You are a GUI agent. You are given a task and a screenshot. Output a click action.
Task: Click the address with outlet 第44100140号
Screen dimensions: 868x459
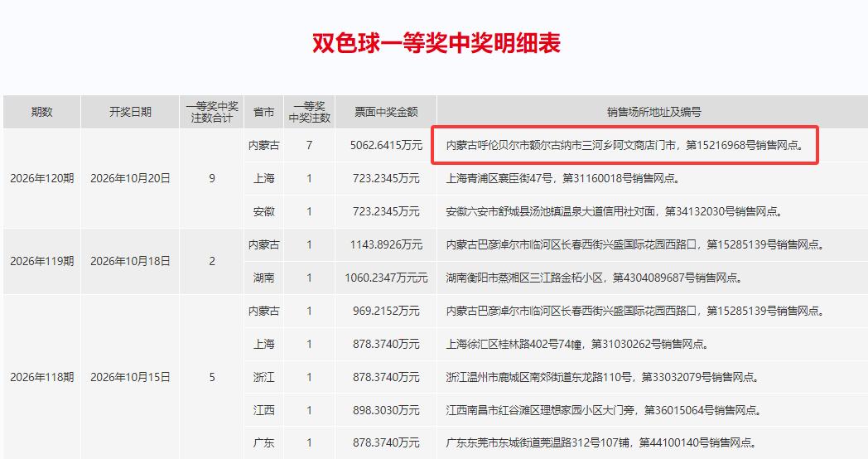(601, 443)
